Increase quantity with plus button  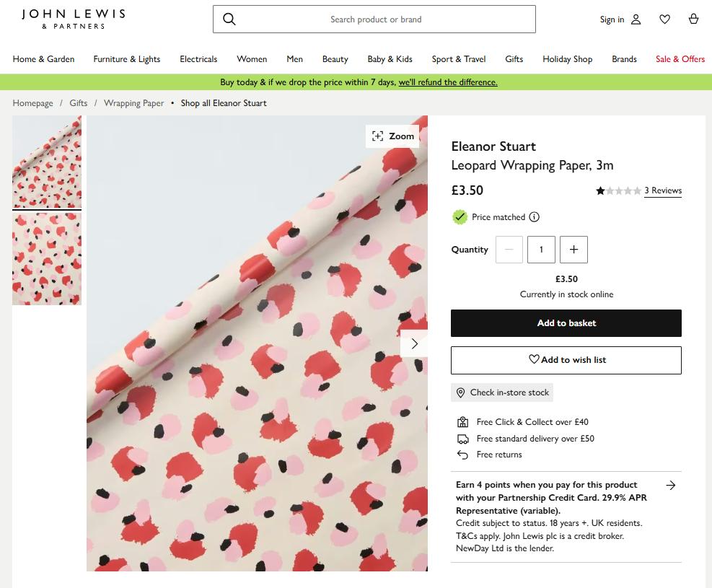click(573, 250)
